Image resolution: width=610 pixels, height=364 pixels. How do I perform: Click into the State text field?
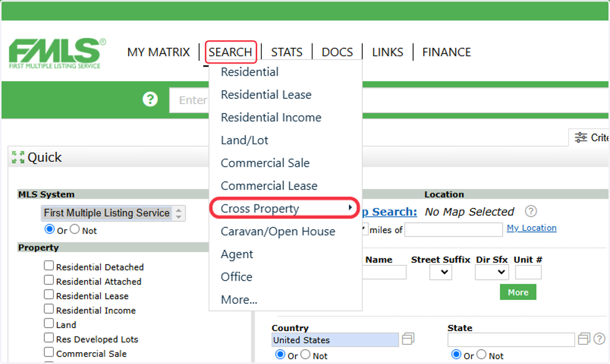[511, 340]
